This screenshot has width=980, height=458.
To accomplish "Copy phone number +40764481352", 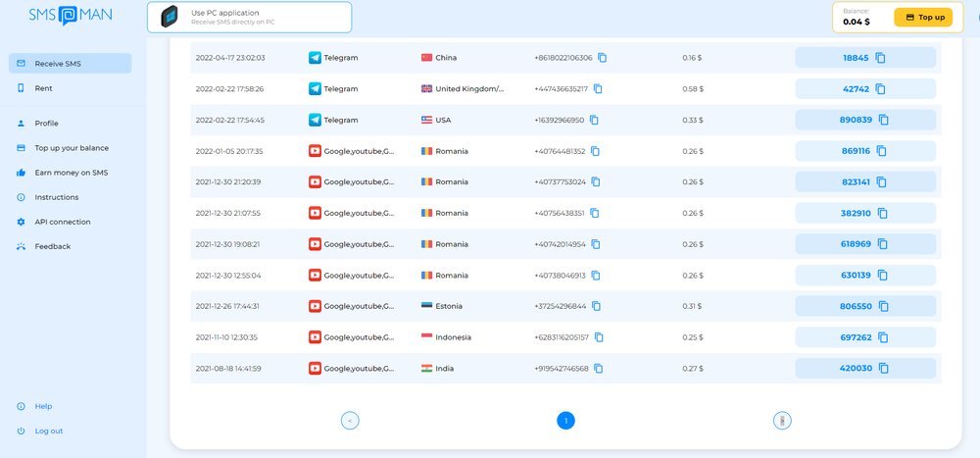I will (595, 151).
